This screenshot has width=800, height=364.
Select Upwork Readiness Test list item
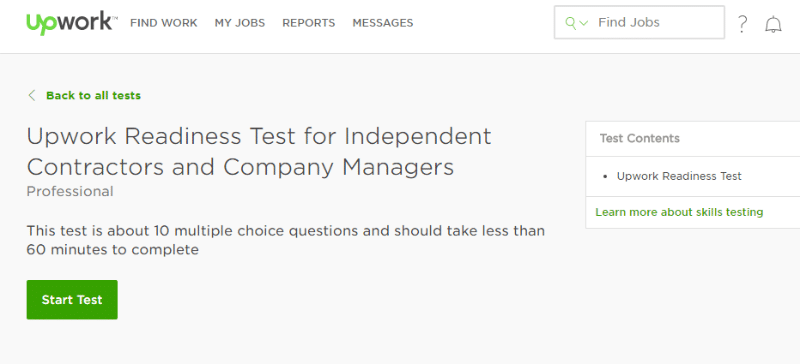[x=679, y=176]
